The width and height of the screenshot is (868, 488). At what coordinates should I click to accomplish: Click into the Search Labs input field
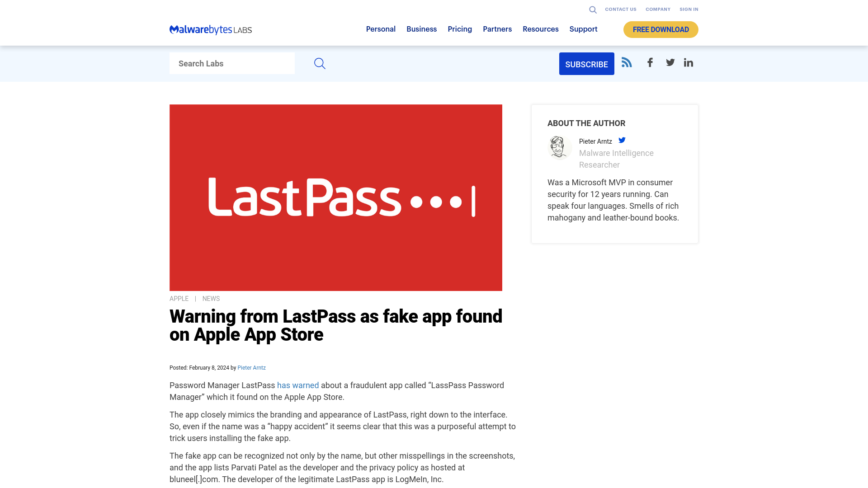232,63
